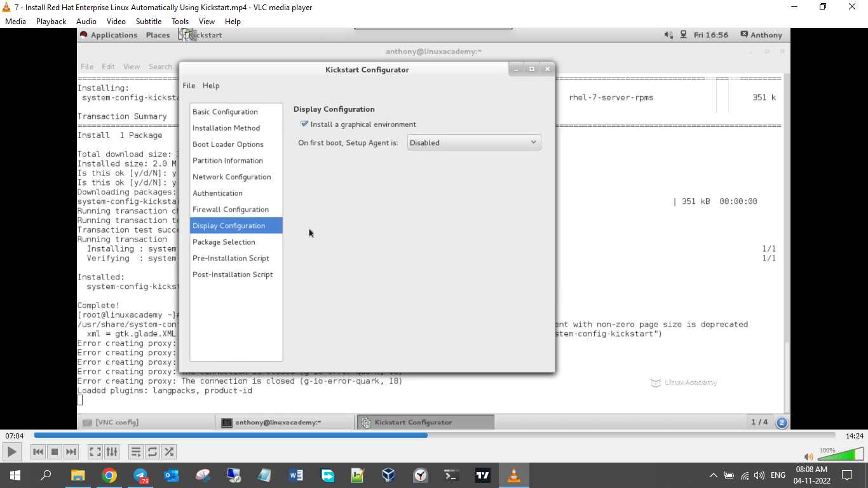Select Basic Configuration section

(x=236, y=112)
